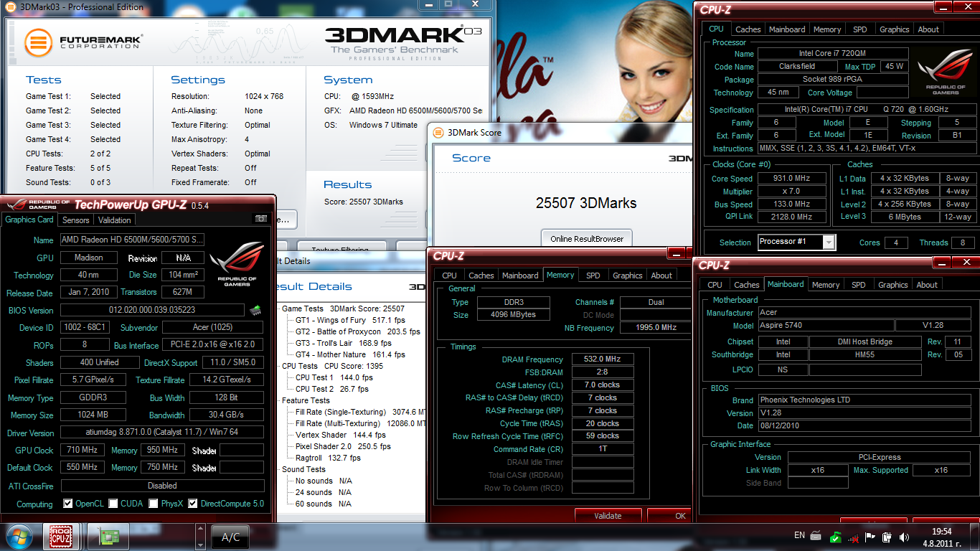Viewport: 980px width, 551px height.
Task: Click the orange Futuremark logo in 3DMark03
Action: pyautogui.click(x=39, y=42)
